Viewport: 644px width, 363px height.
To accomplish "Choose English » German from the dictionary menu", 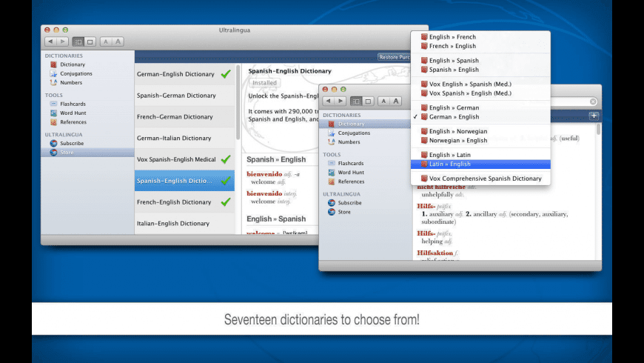I will [x=480, y=107].
